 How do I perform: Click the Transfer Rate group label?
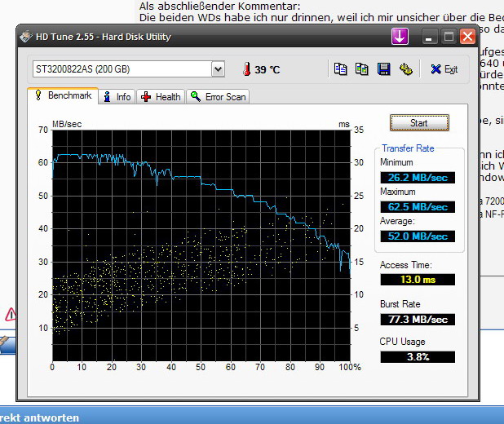408,148
